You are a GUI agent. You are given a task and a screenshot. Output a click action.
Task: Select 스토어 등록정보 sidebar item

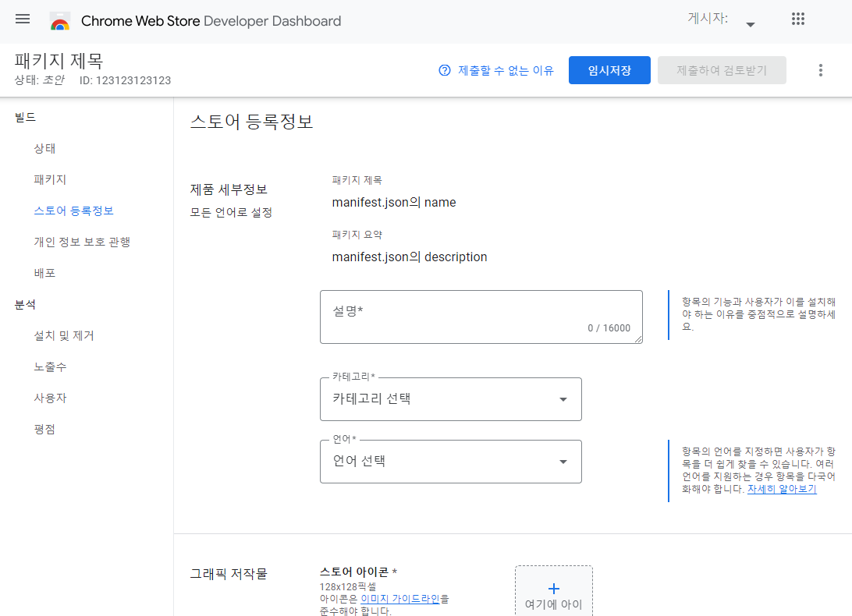click(x=74, y=211)
